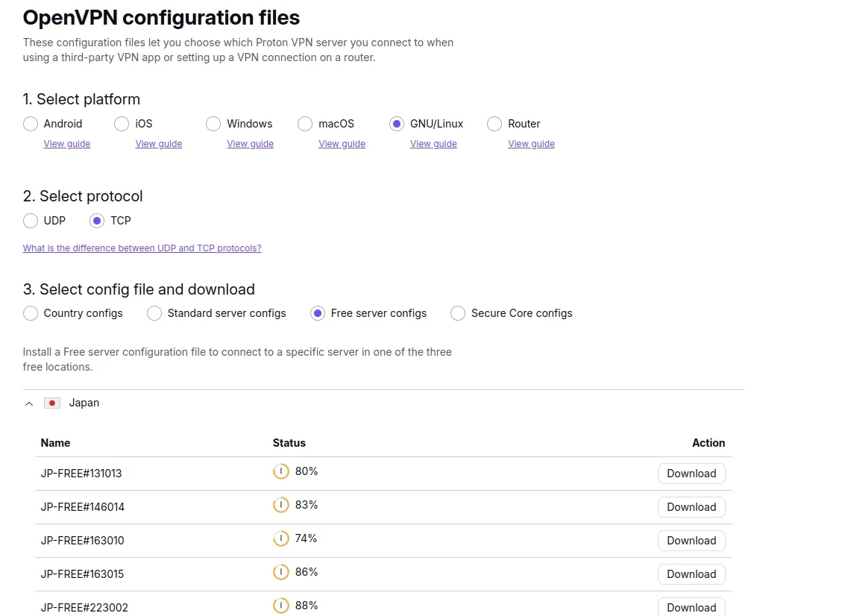Open View guide link under Router
848x616 pixels.
coord(531,144)
